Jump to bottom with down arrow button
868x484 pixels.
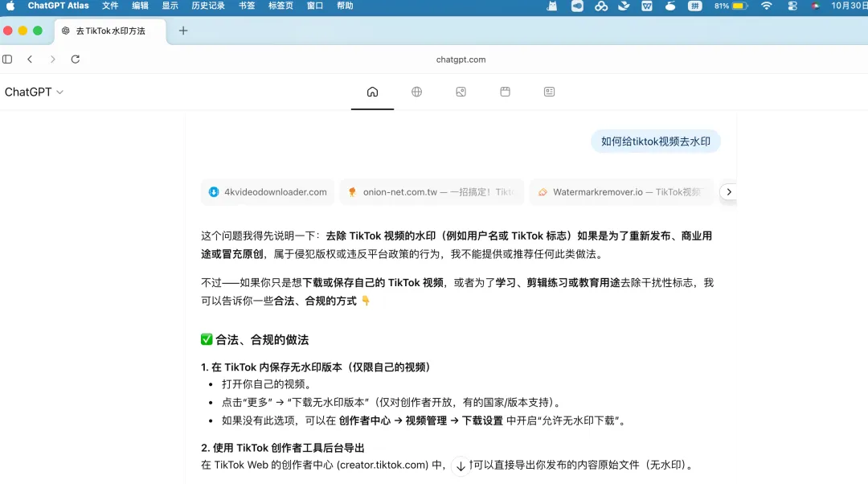(461, 466)
